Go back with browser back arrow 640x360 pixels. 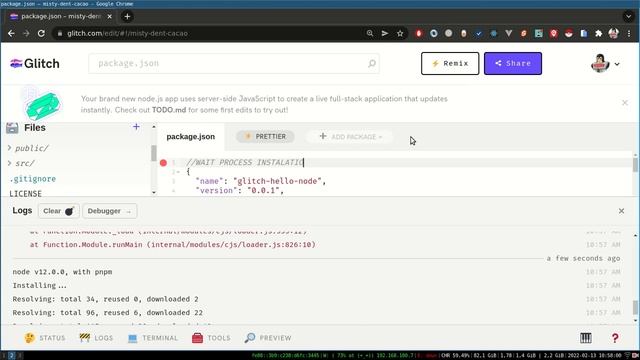point(11,33)
